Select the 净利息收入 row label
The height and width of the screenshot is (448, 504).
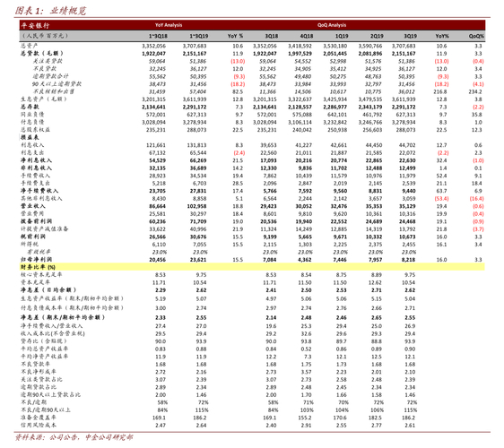coord(36,159)
